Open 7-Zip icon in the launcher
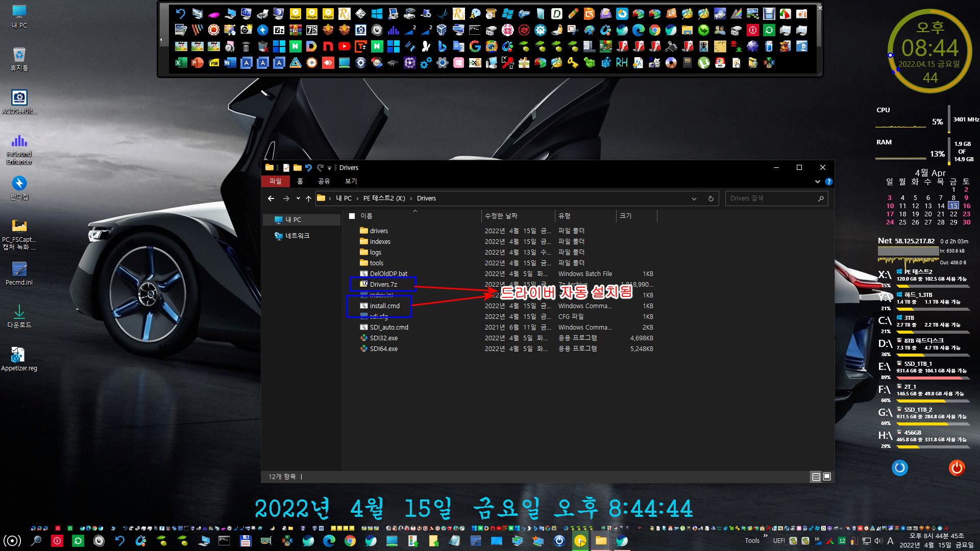The image size is (980, 551). point(279,30)
